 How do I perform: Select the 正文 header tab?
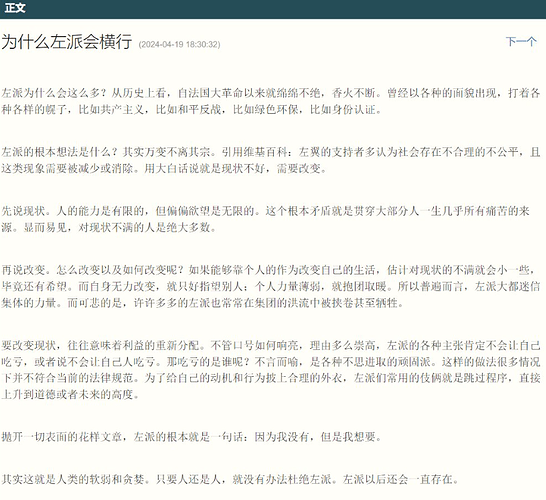click(15, 8)
